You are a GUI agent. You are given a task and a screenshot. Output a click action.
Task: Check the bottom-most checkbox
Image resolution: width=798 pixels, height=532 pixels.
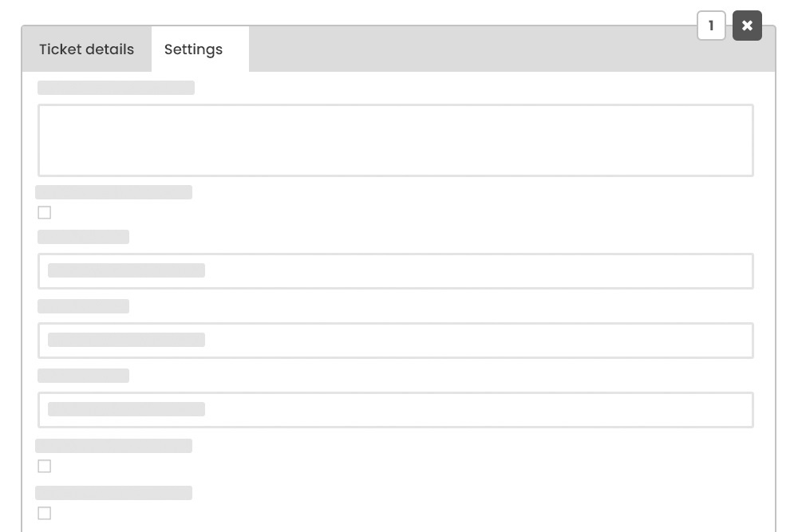click(44, 513)
